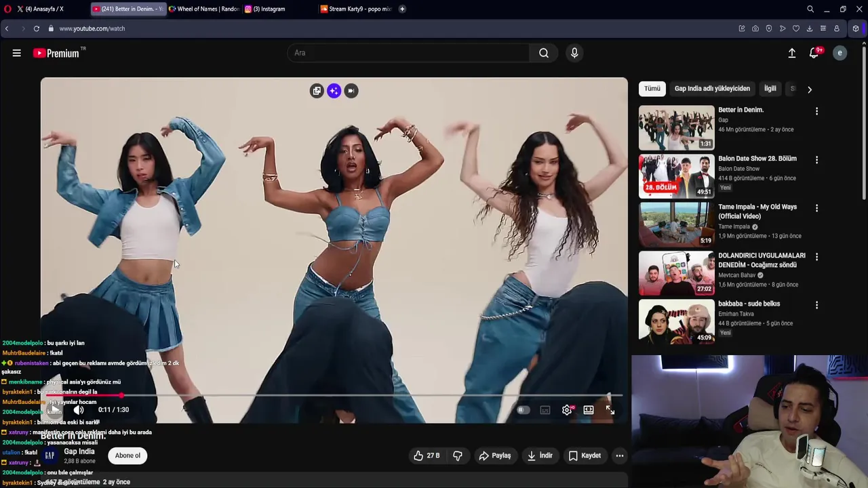
Task: Click the Opera pop-out video icon above player
Action: pyautogui.click(x=317, y=91)
